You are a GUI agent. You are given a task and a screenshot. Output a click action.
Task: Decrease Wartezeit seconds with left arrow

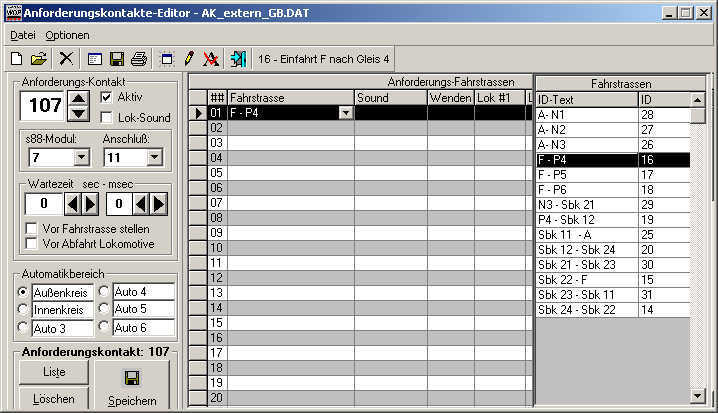(x=72, y=204)
